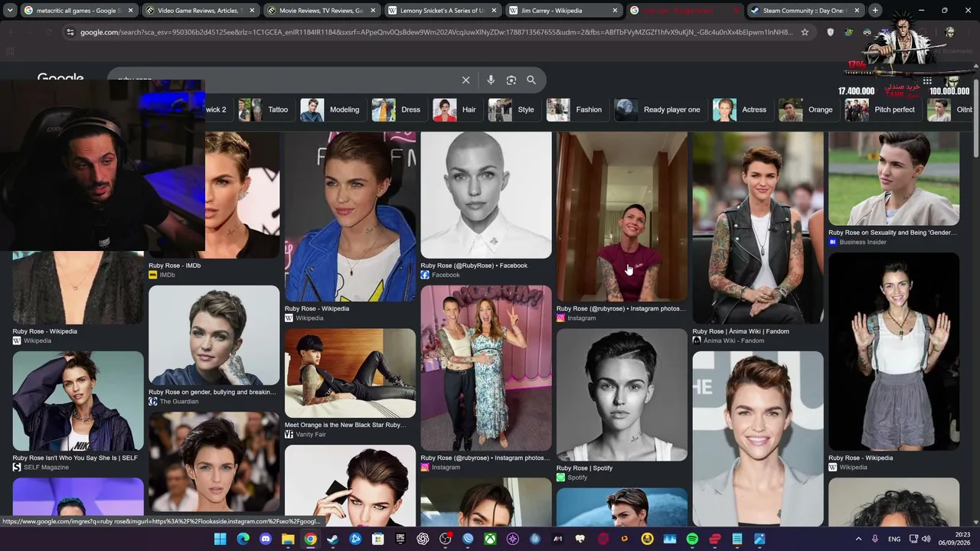Open the Vanity Fair Orange is the New Black result
The image size is (980, 551).
coord(350,374)
